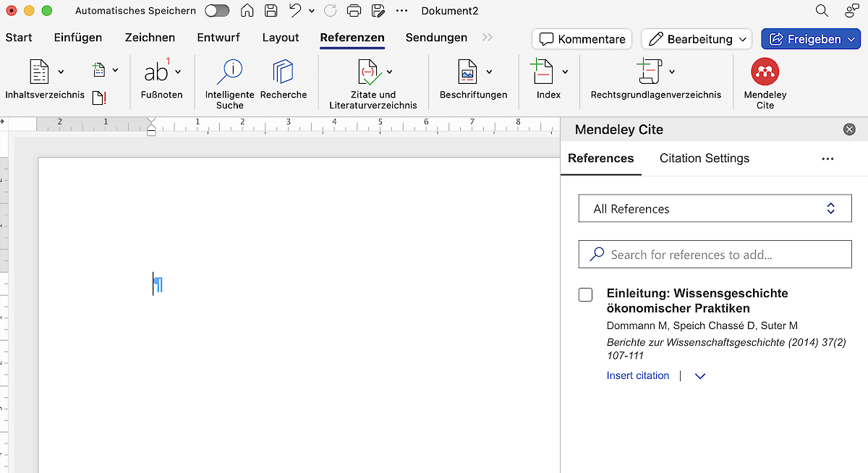Switch to Citation Settings tab
The width and height of the screenshot is (868, 473).
(704, 158)
